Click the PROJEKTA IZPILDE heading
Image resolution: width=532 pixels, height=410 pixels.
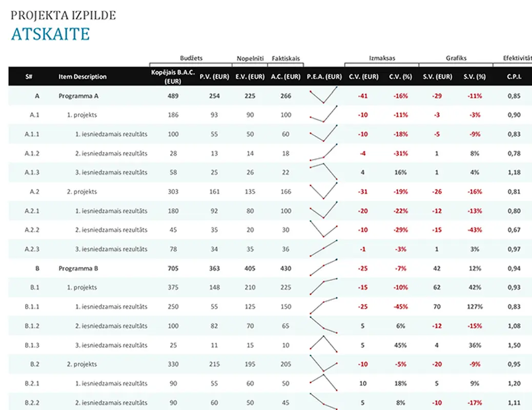coord(63,15)
